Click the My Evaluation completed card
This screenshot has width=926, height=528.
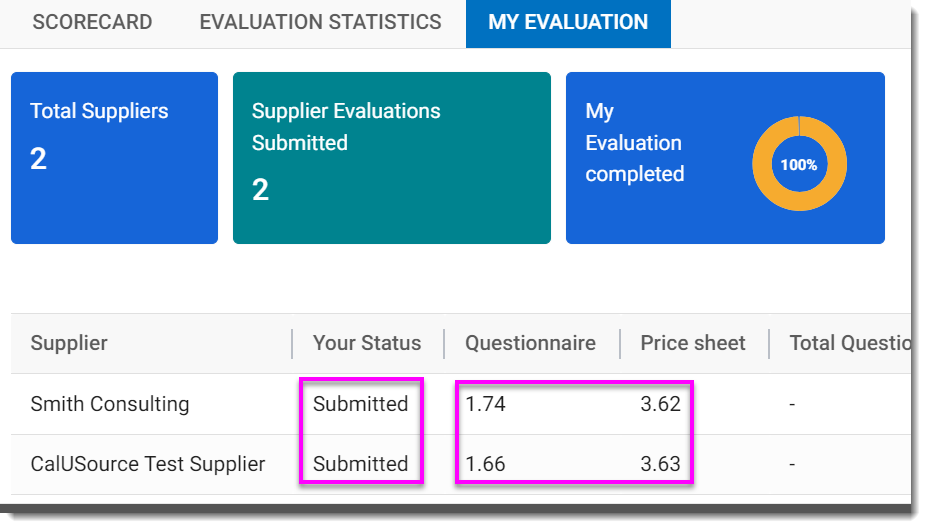coord(660,157)
